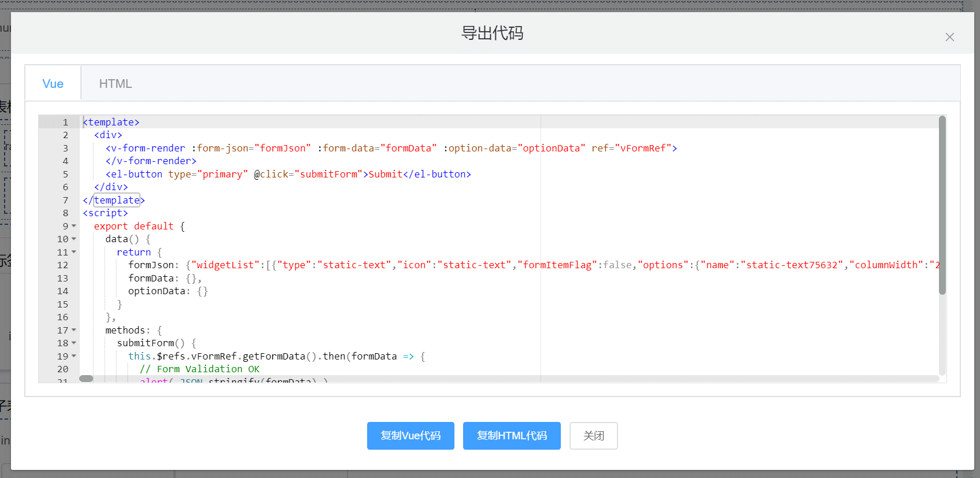The height and width of the screenshot is (478, 980).
Task: Open the HTML code tab
Action: (115, 84)
